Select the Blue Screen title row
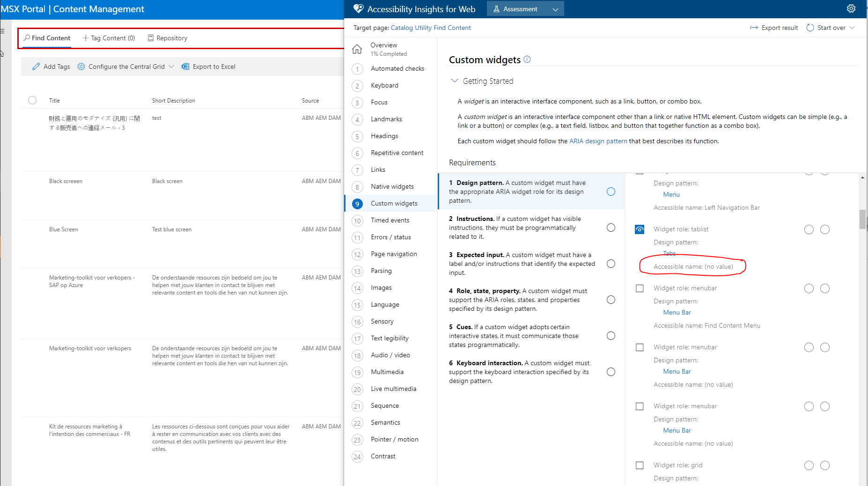The width and height of the screenshot is (868, 486). pyautogui.click(x=64, y=229)
